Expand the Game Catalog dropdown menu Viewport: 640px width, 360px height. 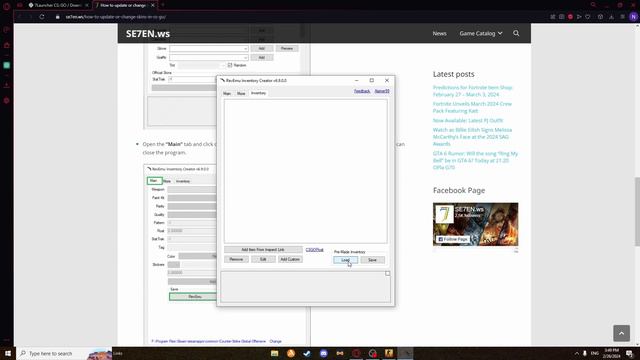click(481, 33)
